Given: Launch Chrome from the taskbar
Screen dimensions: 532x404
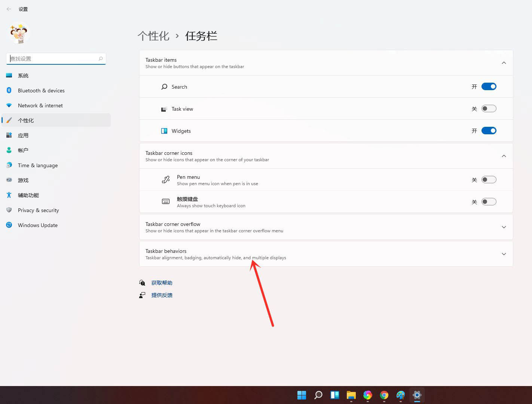Looking at the screenshot, I should point(384,395).
